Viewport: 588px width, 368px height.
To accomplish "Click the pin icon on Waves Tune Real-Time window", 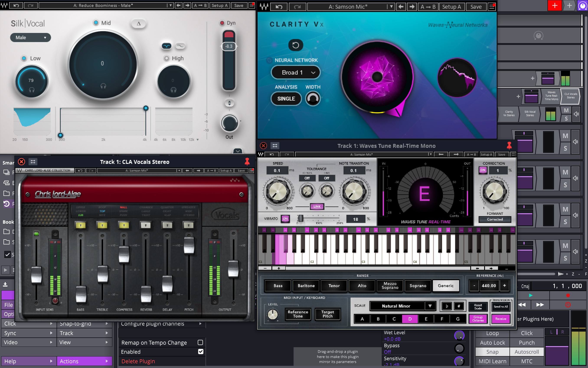I will [x=509, y=145].
